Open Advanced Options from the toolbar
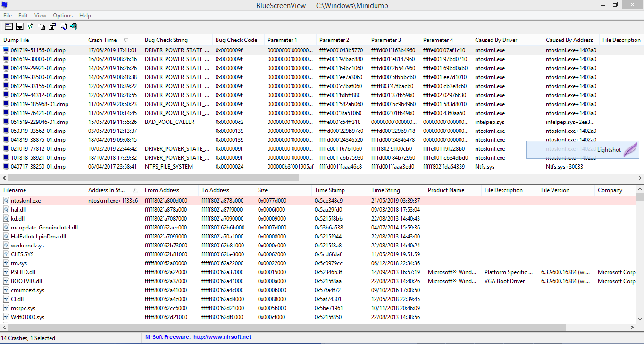644x344 pixels. [x=8, y=26]
